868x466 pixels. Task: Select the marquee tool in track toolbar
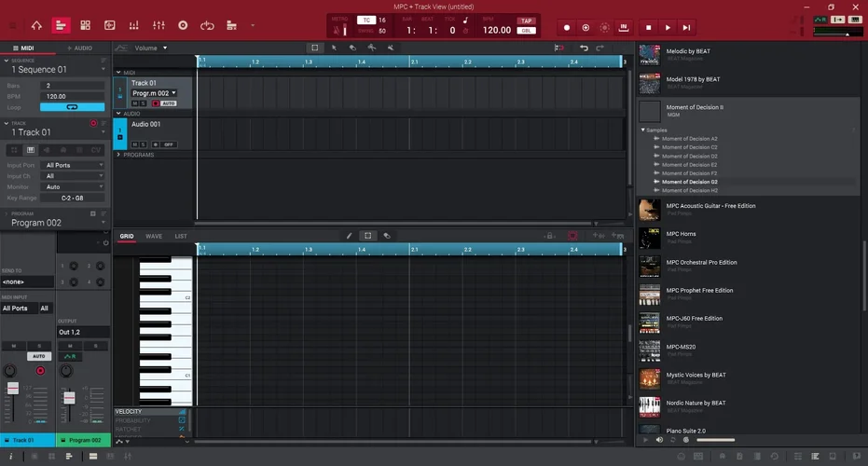[x=314, y=48]
